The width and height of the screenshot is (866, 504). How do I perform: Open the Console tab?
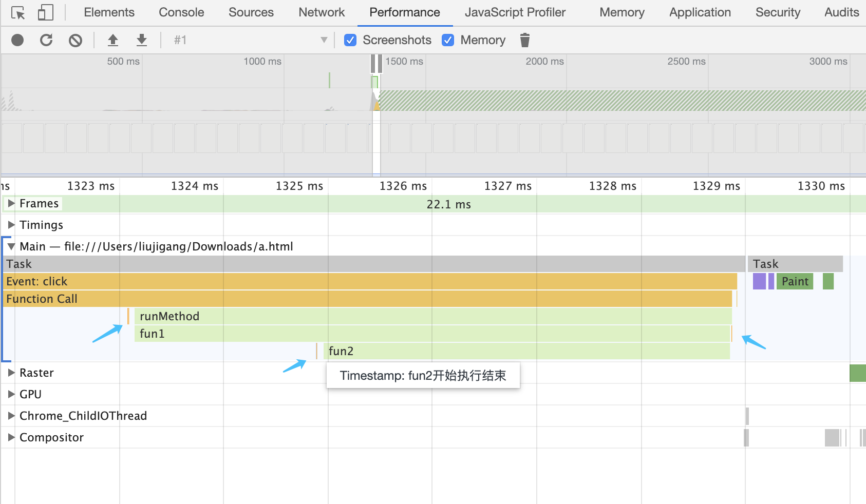[x=181, y=12]
